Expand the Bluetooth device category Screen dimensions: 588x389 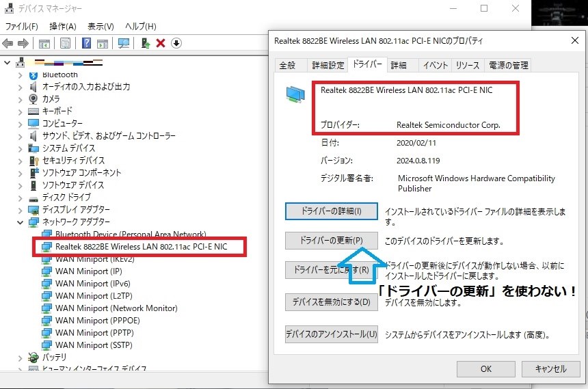(21, 75)
